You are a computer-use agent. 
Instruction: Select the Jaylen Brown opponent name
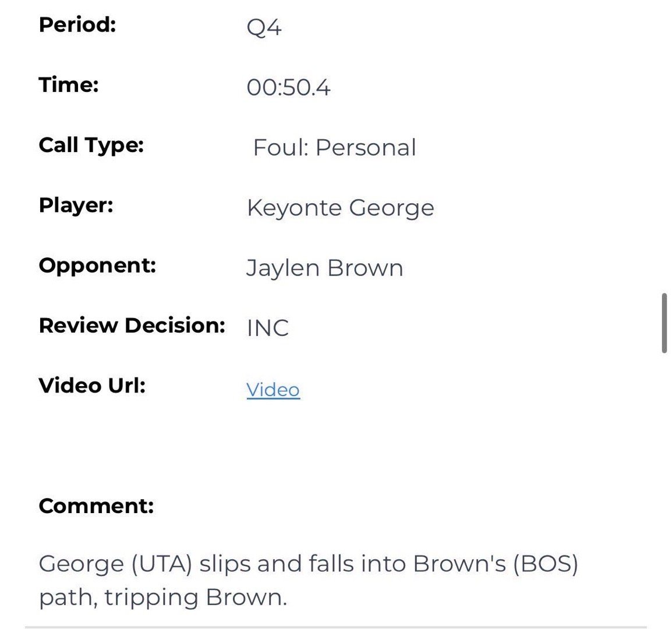pos(324,268)
